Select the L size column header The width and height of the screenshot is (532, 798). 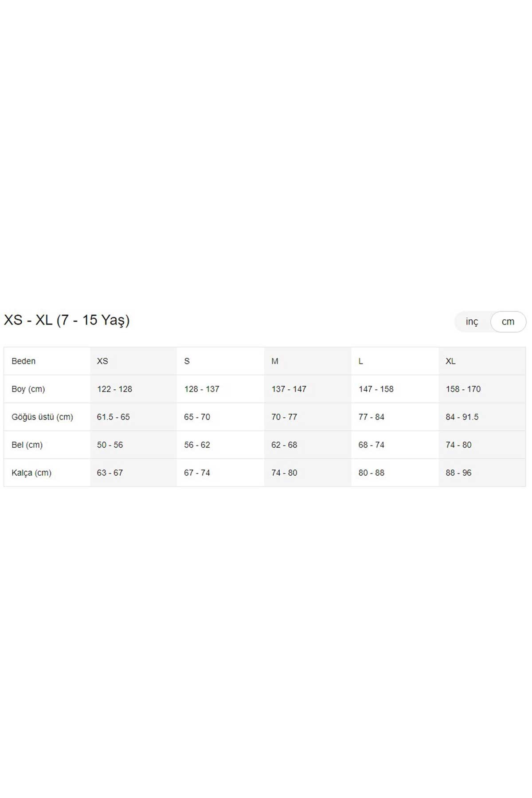click(x=361, y=361)
